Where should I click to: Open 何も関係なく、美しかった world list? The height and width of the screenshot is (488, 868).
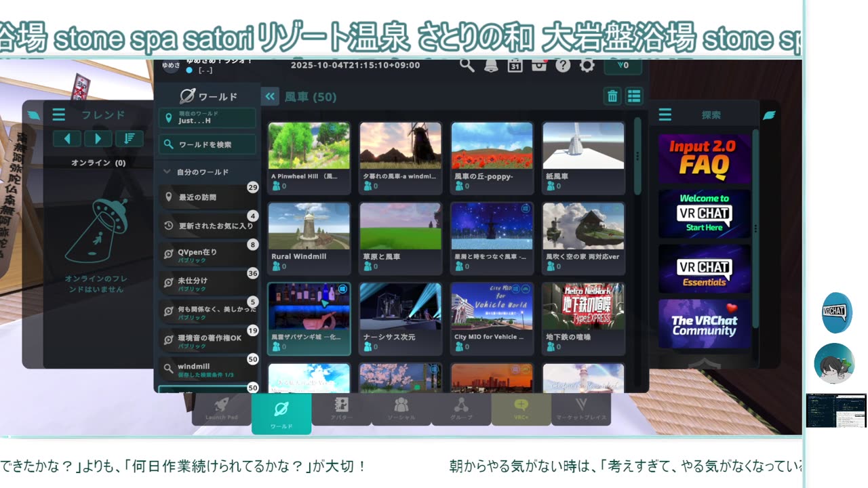pyautogui.click(x=208, y=312)
